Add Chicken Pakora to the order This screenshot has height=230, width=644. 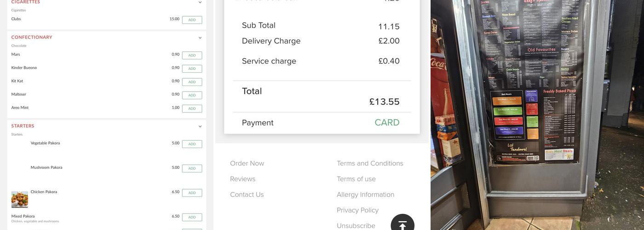click(192, 193)
